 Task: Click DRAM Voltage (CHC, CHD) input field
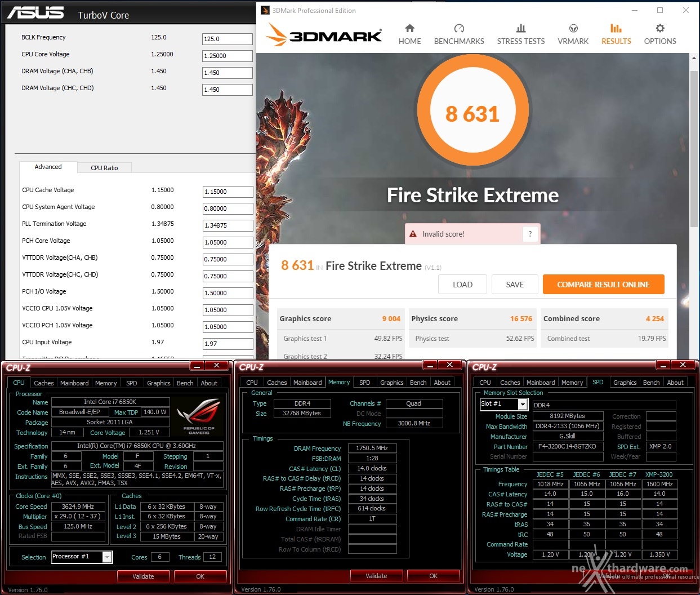click(228, 90)
